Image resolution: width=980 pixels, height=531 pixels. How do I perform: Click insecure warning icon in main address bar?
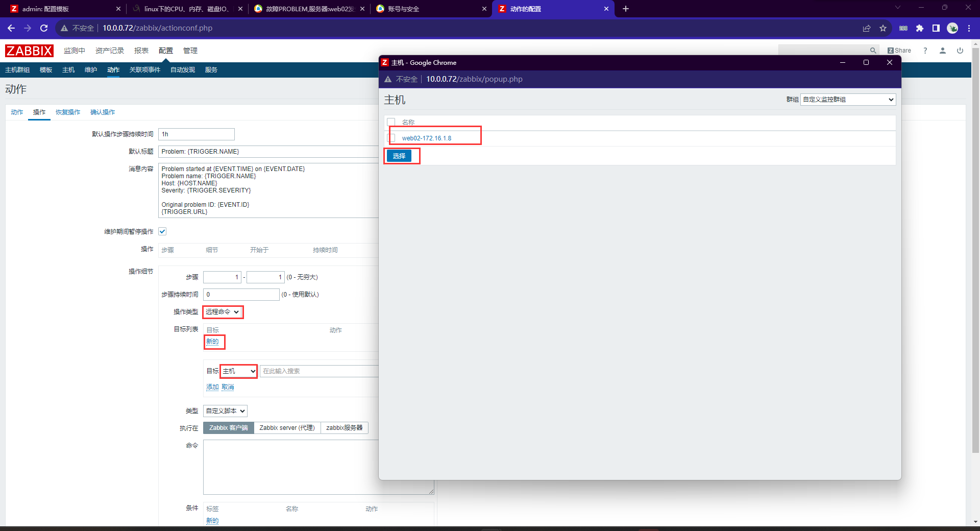(x=64, y=28)
